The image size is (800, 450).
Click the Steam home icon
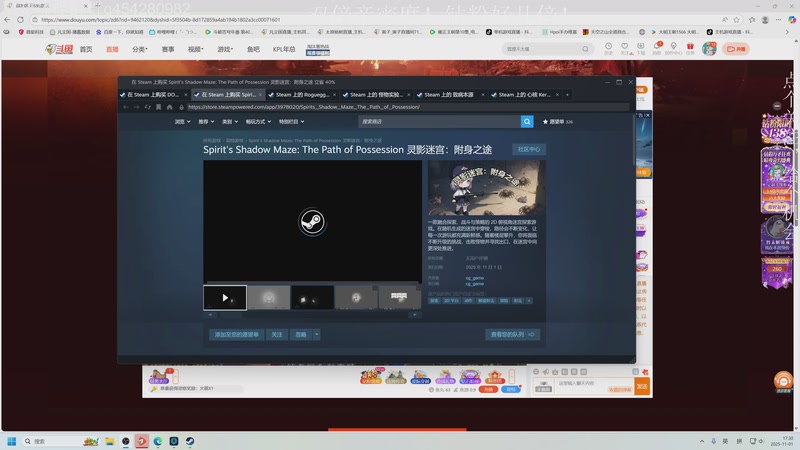[169, 107]
